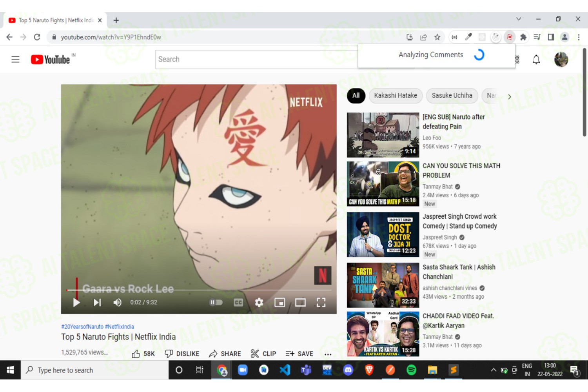588x392 pixels.
Task: Open Jaspreet Singh Crowd work Comedy thumbnail
Action: click(x=383, y=234)
